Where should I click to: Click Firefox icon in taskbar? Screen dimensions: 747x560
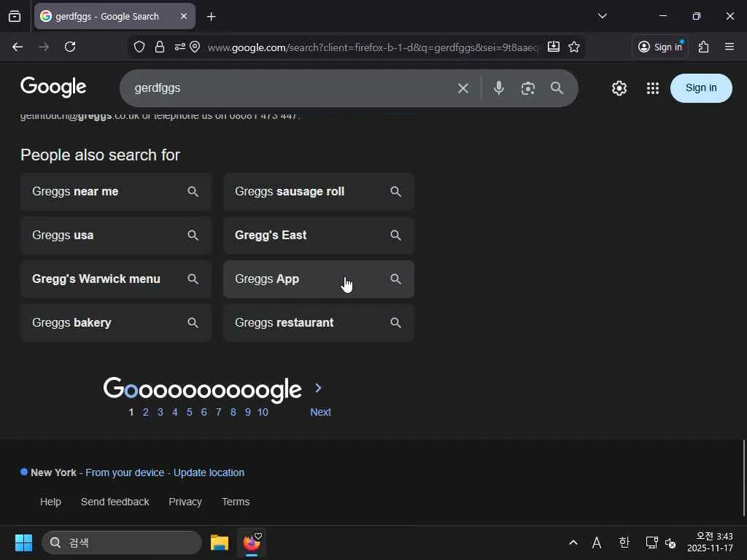point(252,542)
